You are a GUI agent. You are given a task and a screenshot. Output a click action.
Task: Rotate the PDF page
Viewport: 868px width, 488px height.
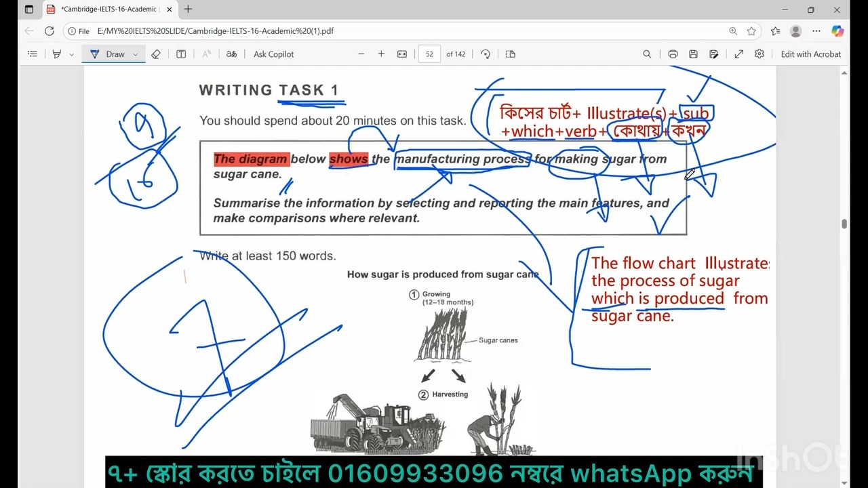coord(486,54)
